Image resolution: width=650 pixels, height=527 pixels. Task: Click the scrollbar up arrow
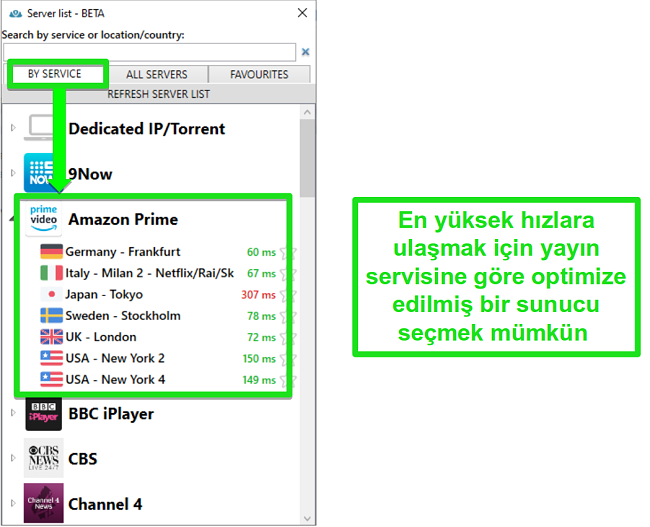coord(307,112)
